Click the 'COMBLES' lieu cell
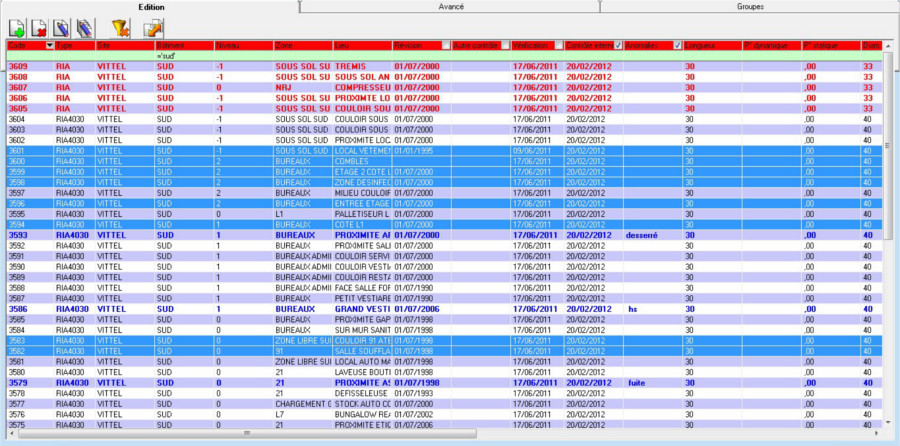Image resolution: width=900 pixels, height=446 pixels. [362, 161]
